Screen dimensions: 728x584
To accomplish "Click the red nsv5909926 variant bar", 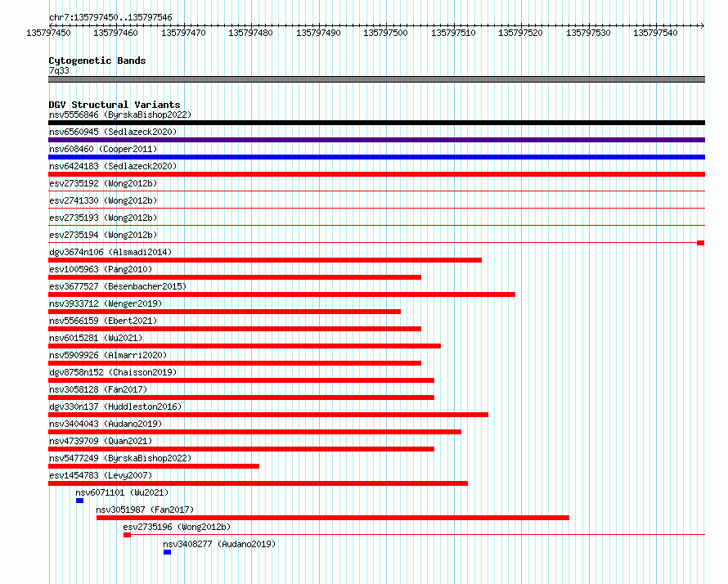I will [235, 363].
